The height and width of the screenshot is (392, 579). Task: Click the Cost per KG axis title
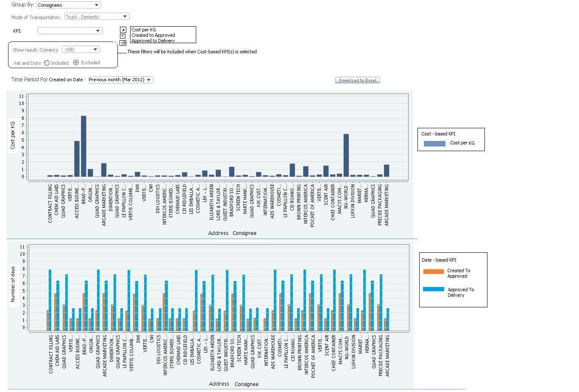[x=12, y=135]
